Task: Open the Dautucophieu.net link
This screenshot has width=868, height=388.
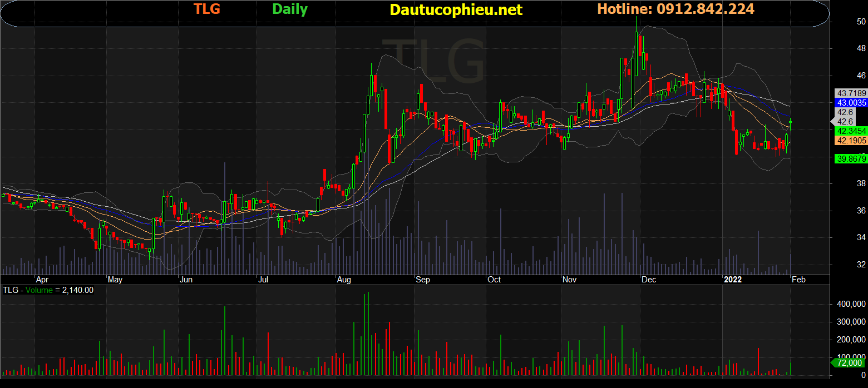Action: point(456,10)
